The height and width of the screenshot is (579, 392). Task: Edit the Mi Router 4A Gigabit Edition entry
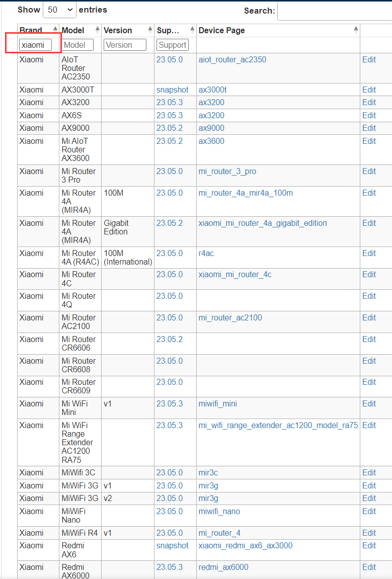click(369, 223)
